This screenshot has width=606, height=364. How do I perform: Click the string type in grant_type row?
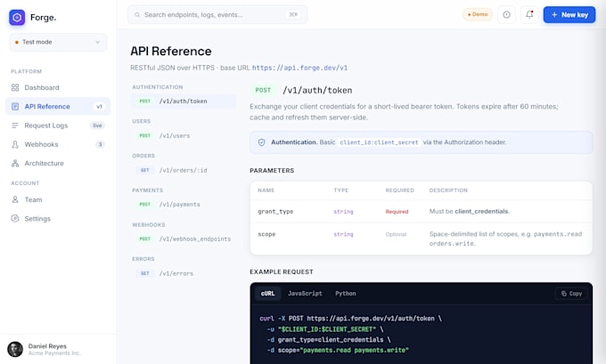344,212
